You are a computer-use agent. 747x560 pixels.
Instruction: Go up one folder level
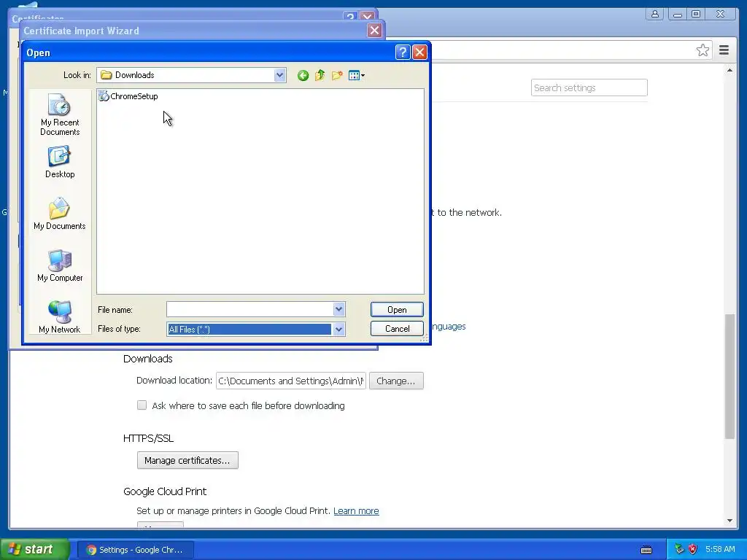[x=320, y=75]
